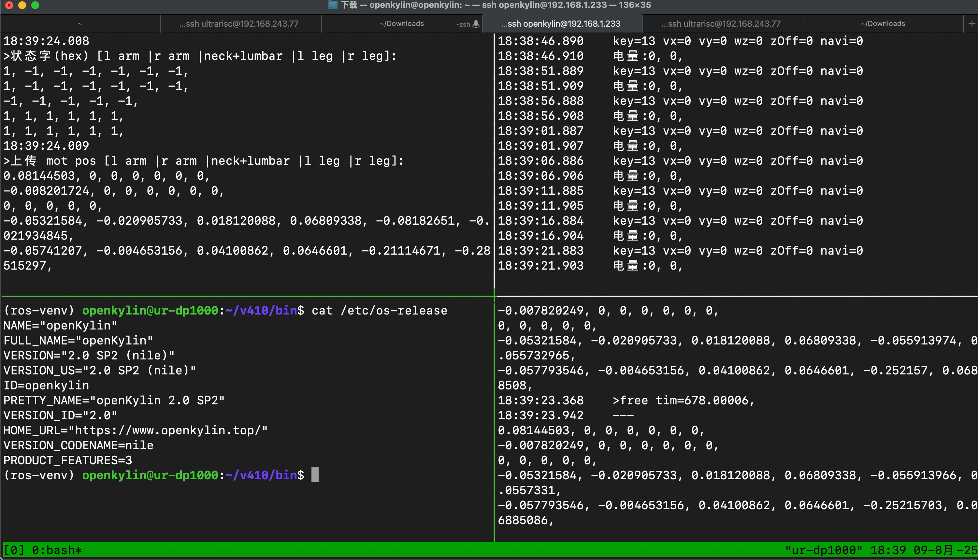Image resolution: width=978 pixels, height=560 pixels.
Task: Open ultrarisc ssh tab right of openkylin tab
Action: (723, 24)
